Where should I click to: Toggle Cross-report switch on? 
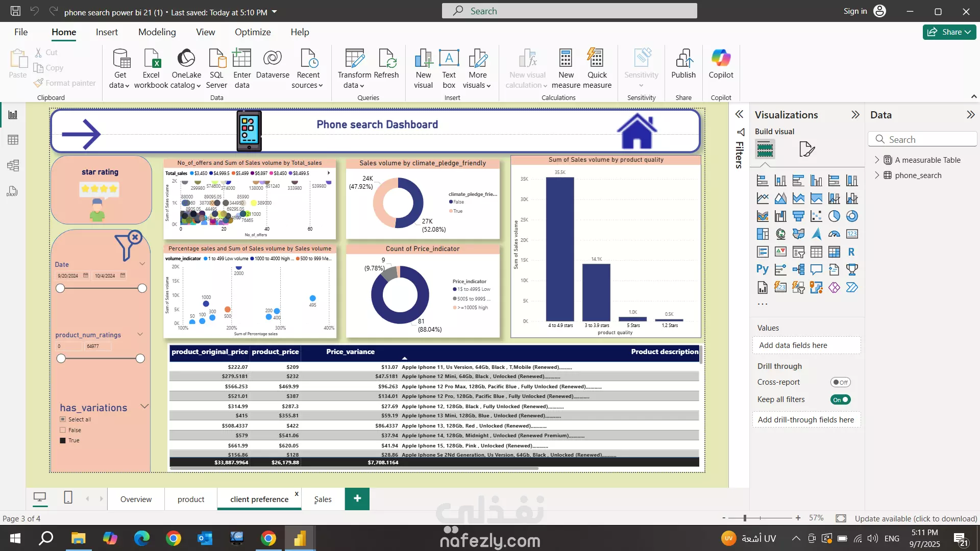pos(840,382)
